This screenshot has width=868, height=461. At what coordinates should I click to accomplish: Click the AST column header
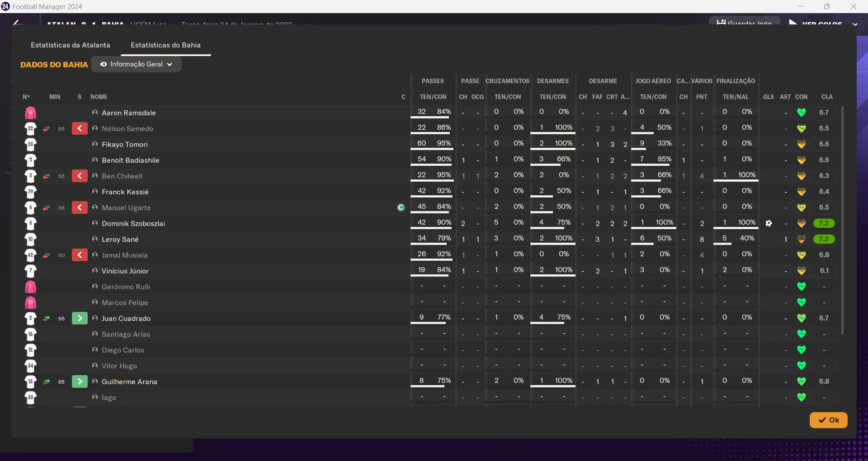[x=786, y=97]
